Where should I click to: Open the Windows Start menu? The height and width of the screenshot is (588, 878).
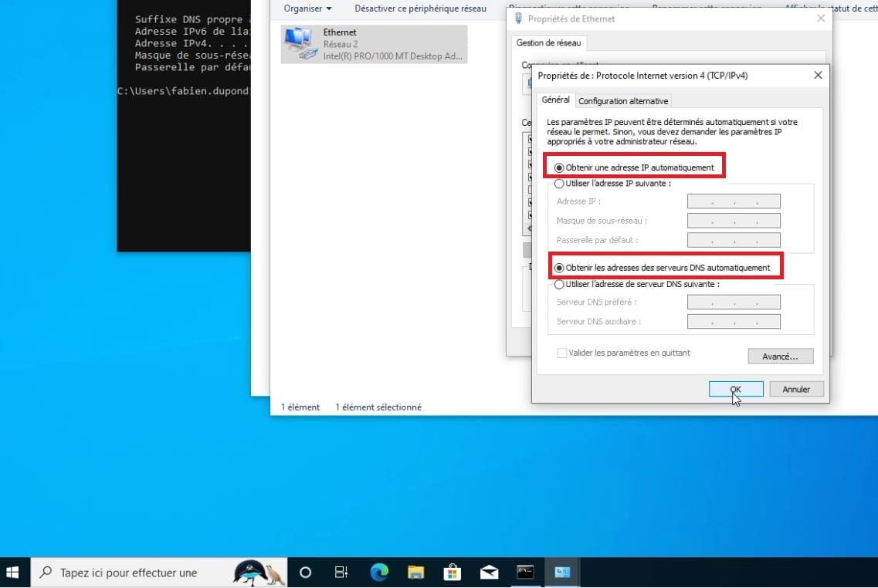pyautogui.click(x=13, y=572)
